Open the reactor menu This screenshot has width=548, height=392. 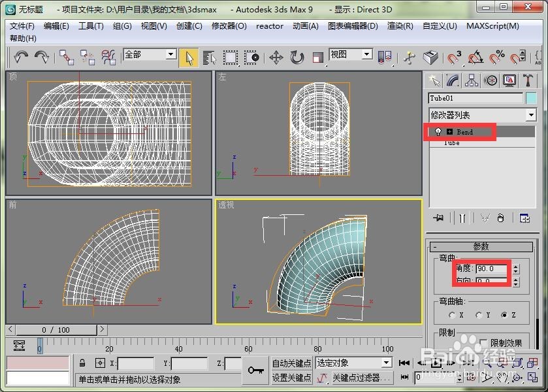[270, 26]
